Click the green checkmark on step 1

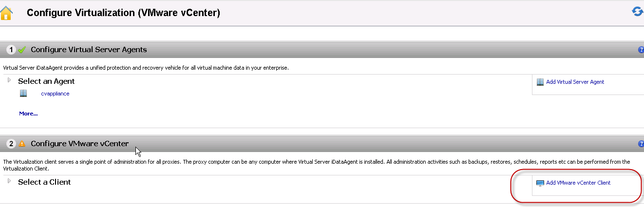(x=21, y=50)
